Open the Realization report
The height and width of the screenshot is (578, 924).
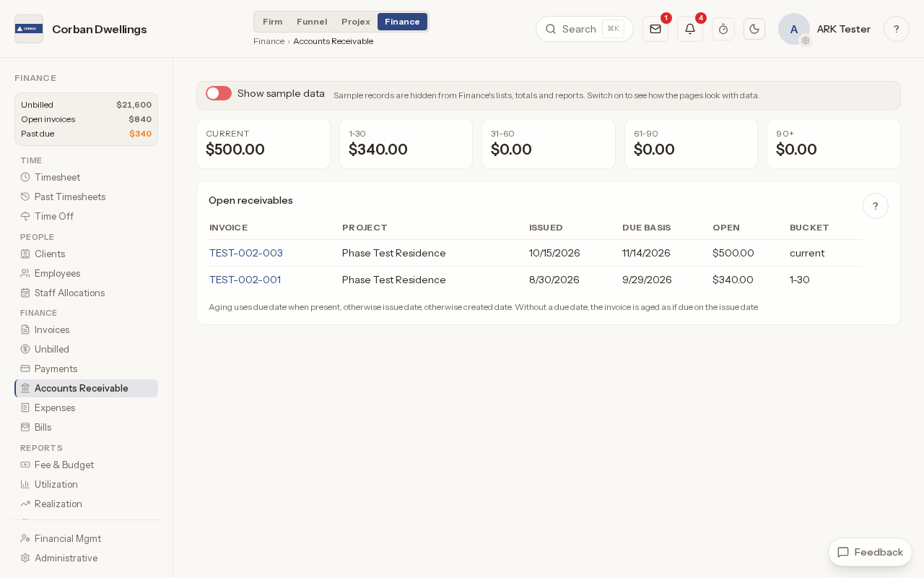pos(86,504)
